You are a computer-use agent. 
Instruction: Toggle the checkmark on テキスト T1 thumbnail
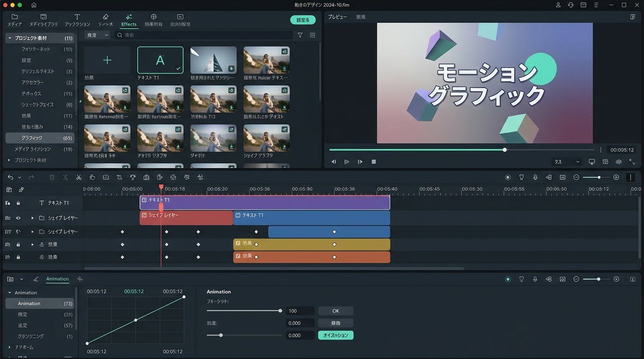point(178,68)
